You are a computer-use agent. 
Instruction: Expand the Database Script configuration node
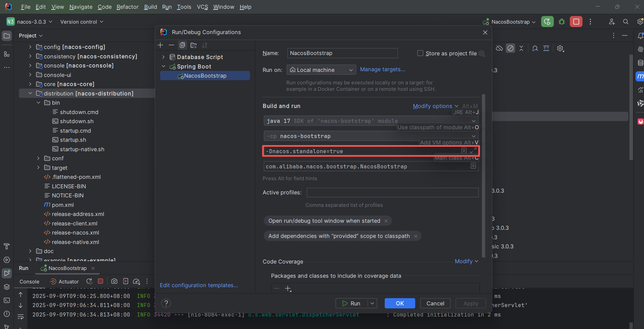[x=164, y=57]
